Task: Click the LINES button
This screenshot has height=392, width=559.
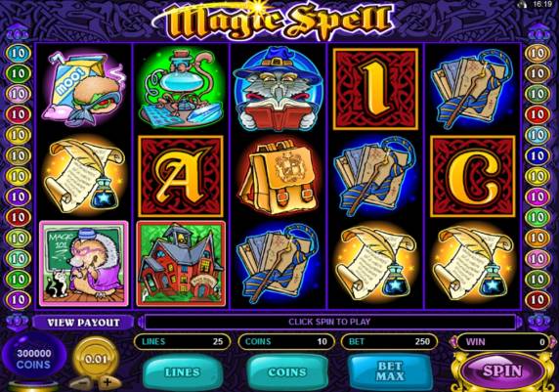Action: click(x=182, y=372)
